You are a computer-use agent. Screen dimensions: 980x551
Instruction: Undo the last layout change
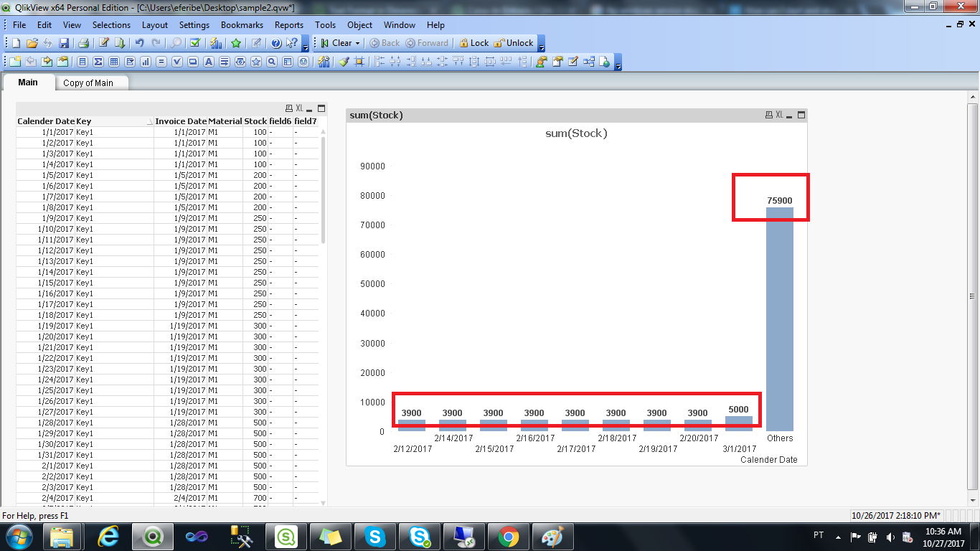[139, 43]
